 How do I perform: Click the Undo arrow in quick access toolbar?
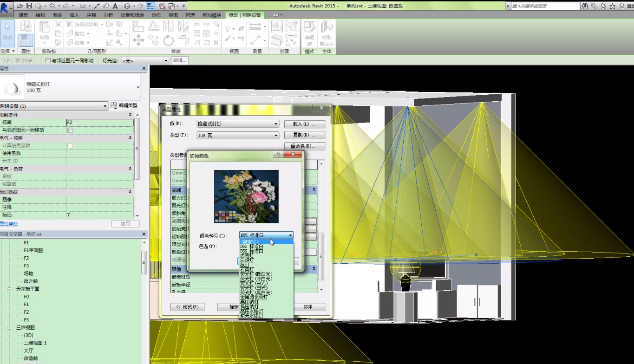click(x=52, y=6)
